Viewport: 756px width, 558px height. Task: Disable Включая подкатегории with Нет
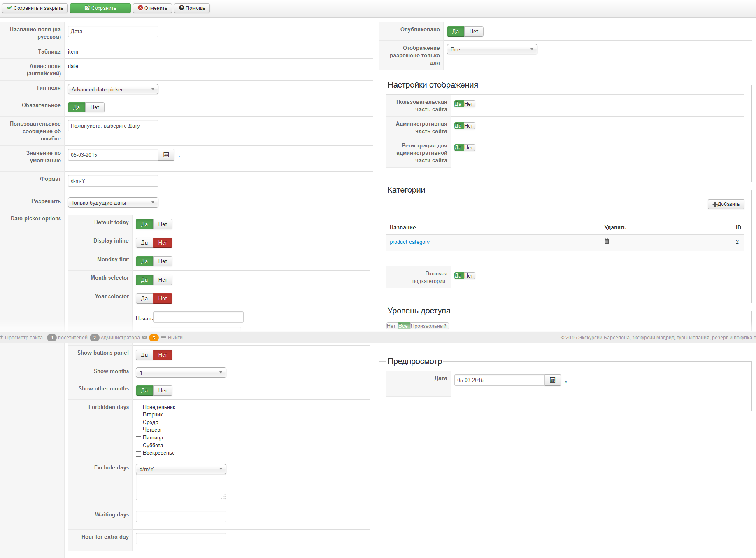tap(469, 276)
